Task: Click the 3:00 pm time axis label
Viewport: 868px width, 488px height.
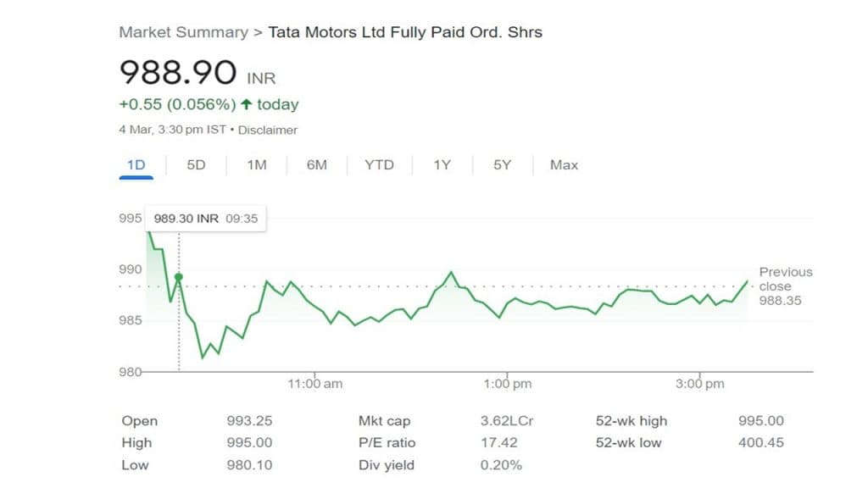Action: pos(700,384)
